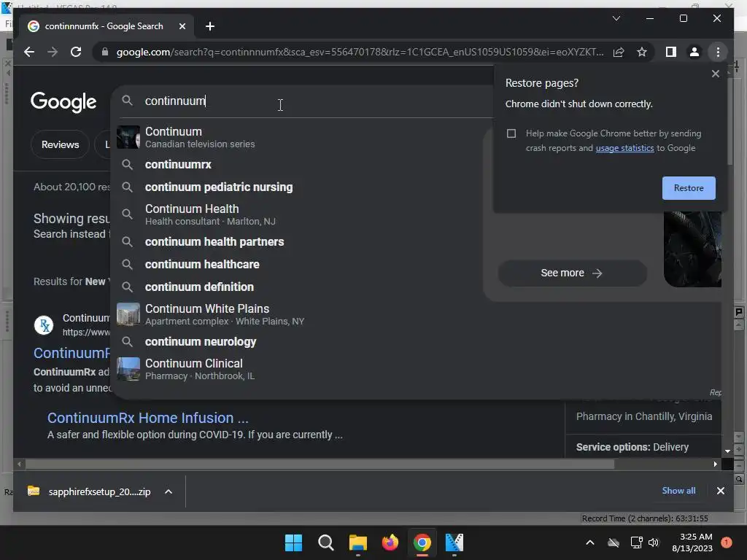The image size is (747, 560).
Task: Open the clock showing 3:25 AM
Action: click(x=692, y=542)
